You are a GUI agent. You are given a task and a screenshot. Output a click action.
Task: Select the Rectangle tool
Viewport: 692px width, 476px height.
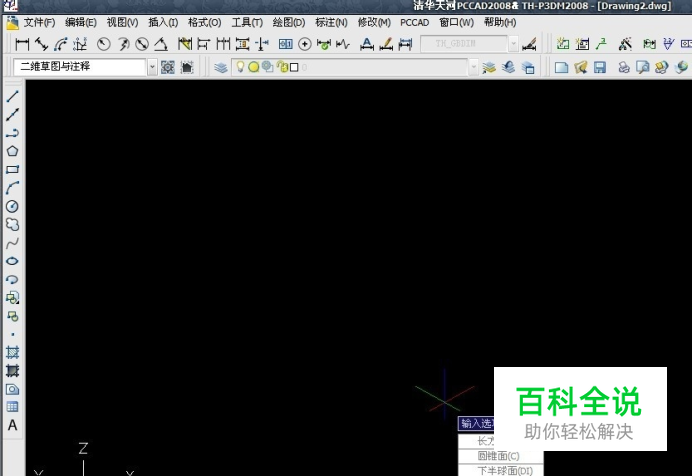(x=12, y=169)
